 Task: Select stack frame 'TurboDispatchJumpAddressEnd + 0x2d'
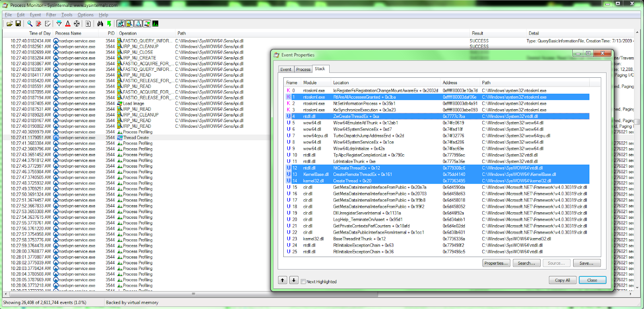[437, 136]
